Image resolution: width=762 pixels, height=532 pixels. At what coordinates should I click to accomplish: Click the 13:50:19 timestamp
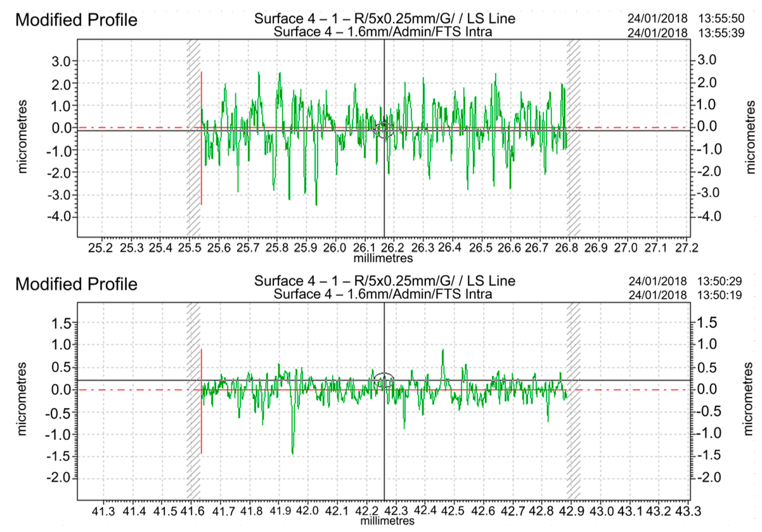click(720, 295)
